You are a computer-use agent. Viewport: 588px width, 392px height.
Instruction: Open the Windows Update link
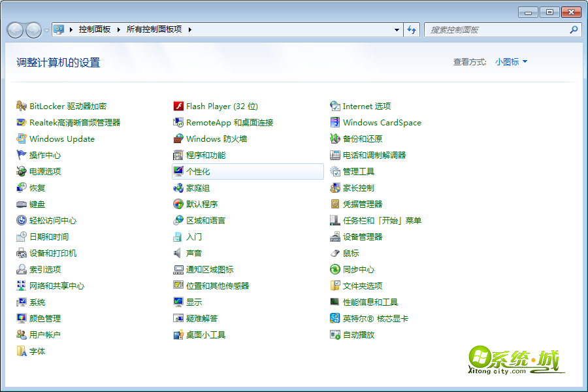coord(62,139)
